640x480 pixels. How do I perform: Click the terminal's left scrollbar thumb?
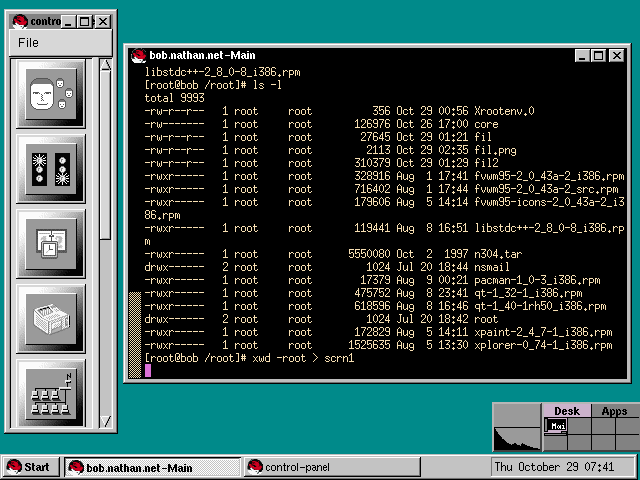coord(136,334)
